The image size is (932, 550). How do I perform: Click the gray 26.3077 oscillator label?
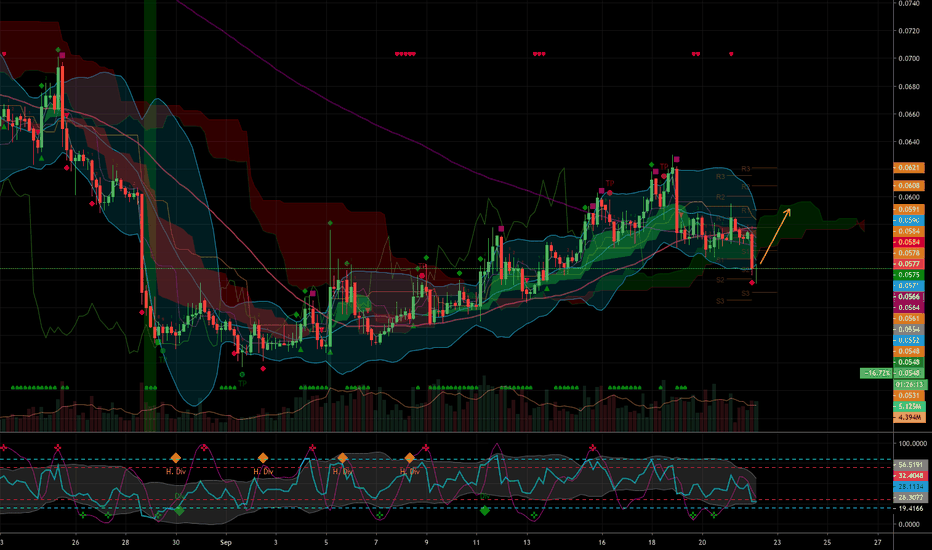click(910, 497)
